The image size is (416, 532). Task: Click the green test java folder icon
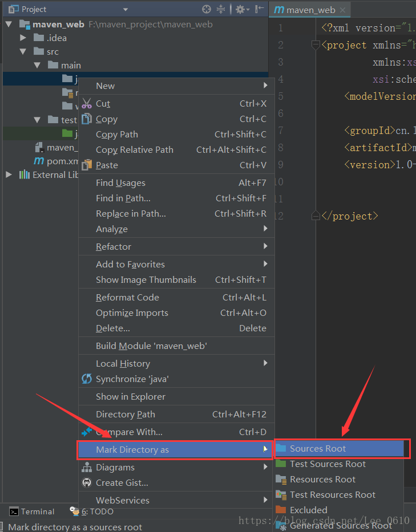(x=67, y=133)
